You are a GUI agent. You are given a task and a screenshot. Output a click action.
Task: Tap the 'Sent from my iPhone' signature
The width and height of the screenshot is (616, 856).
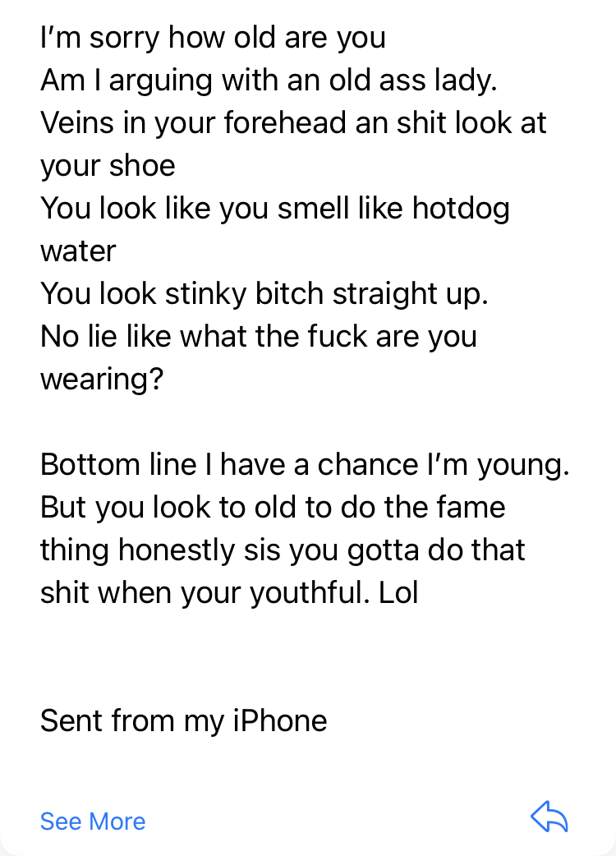tap(184, 720)
